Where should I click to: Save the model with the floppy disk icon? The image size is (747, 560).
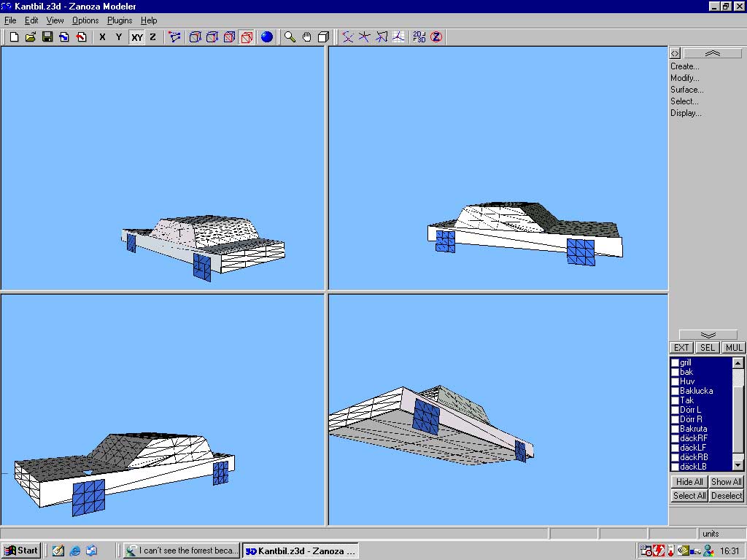(x=47, y=37)
